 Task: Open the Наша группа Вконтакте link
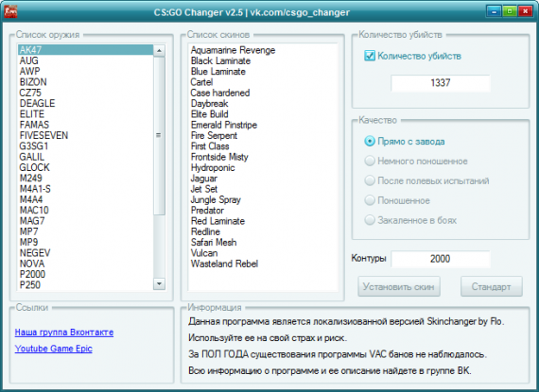[x=64, y=332]
